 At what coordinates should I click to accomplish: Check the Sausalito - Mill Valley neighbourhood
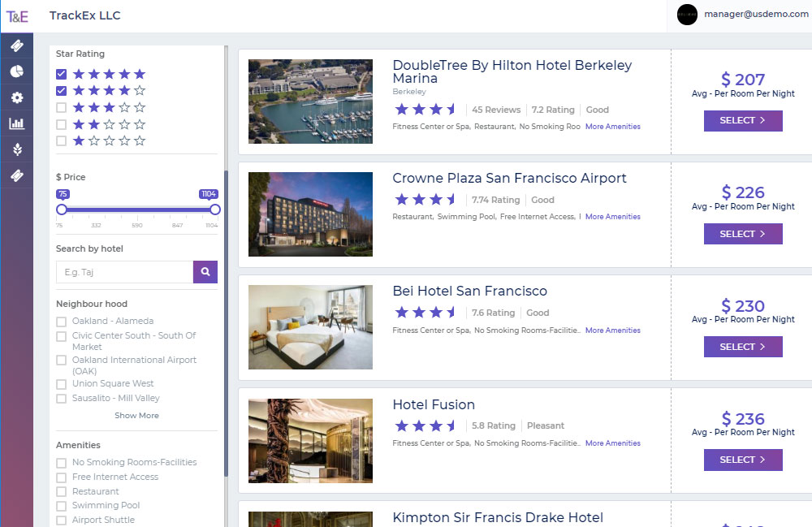coord(61,399)
